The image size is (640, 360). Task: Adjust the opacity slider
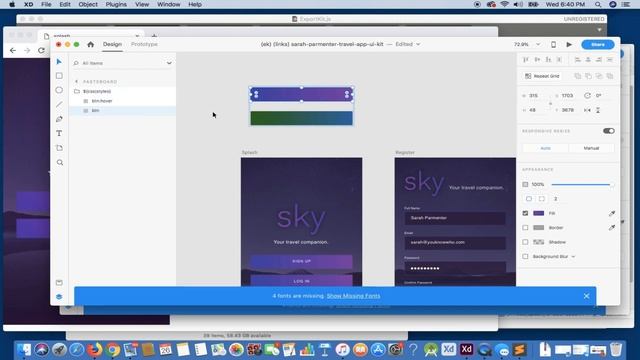click(581, 184)
